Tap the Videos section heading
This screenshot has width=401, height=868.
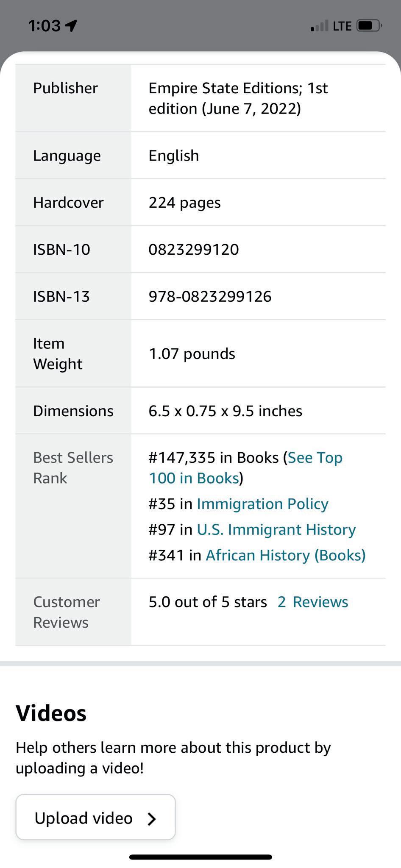[51, 713]
